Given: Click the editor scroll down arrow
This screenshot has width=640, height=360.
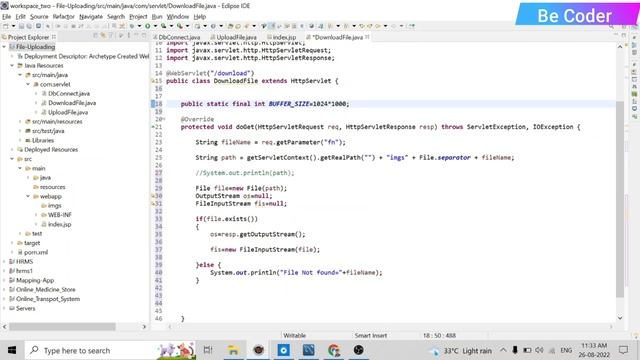Looking at the screenshot, I should click(x=620, y=318).
